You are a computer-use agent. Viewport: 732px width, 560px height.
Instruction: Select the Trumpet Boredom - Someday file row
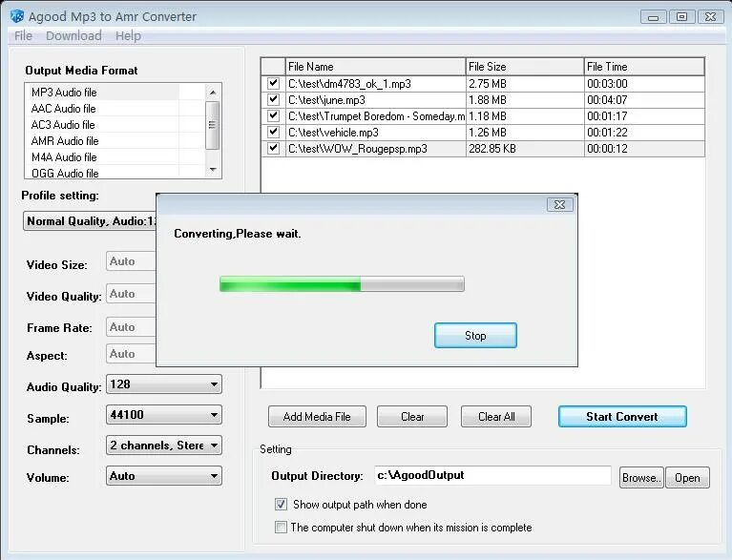[483, 116]
